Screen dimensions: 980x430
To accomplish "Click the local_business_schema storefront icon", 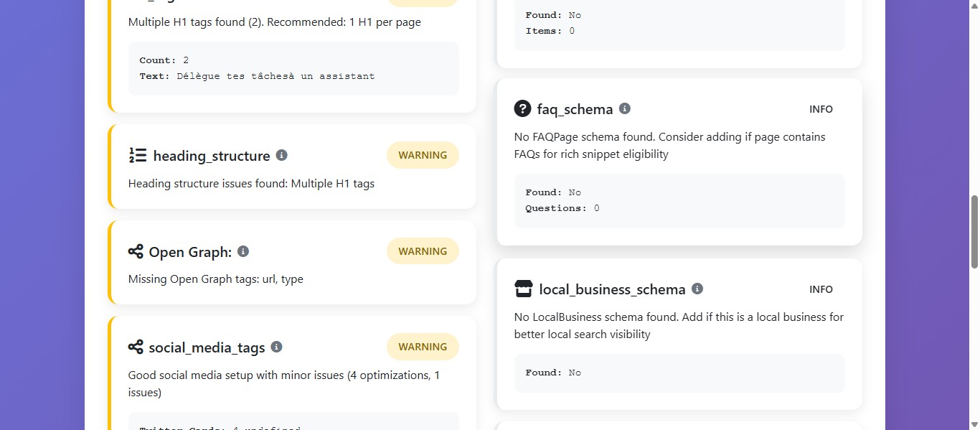I will 524,289.
